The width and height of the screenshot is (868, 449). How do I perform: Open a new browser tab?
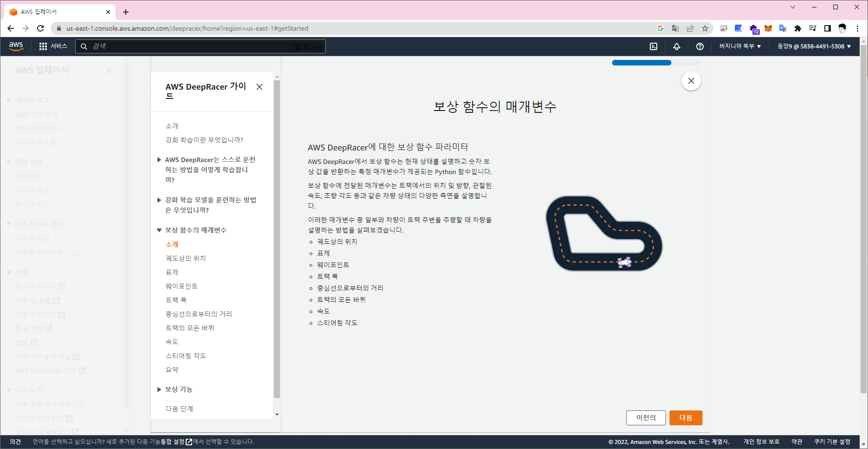(126, 12)
